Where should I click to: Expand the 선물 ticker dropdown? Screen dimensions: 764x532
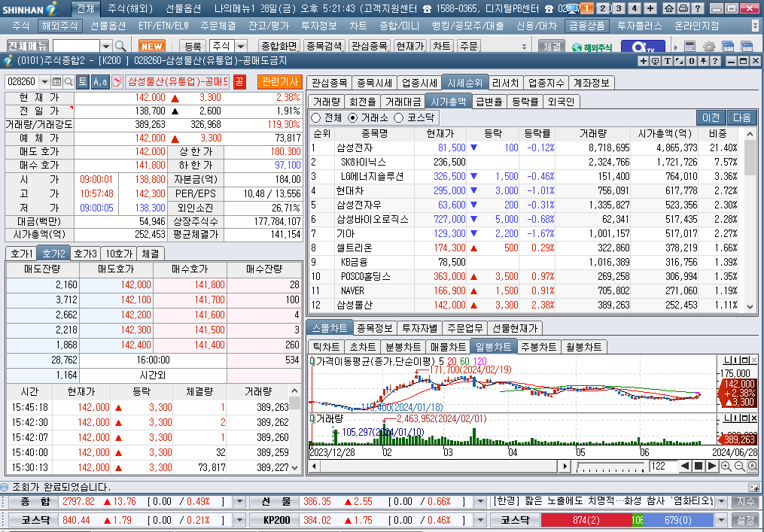click(480, 501)
